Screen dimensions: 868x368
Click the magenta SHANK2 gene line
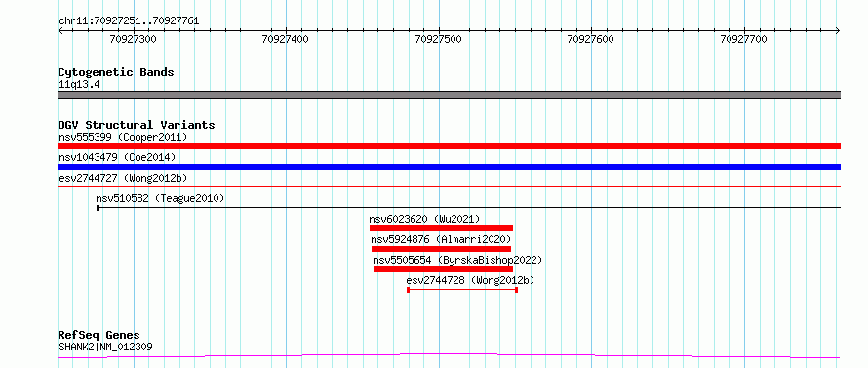[x=449, y=355]
